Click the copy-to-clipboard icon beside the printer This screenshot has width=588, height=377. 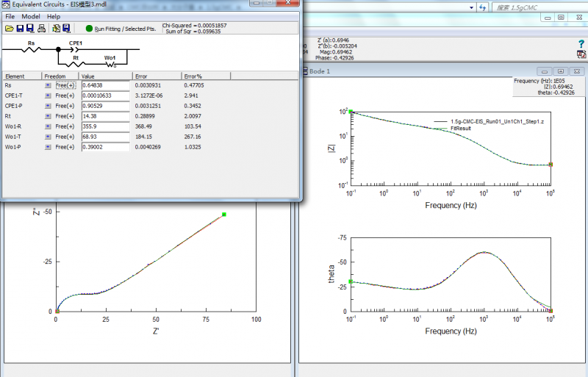[x=57, y=29]
